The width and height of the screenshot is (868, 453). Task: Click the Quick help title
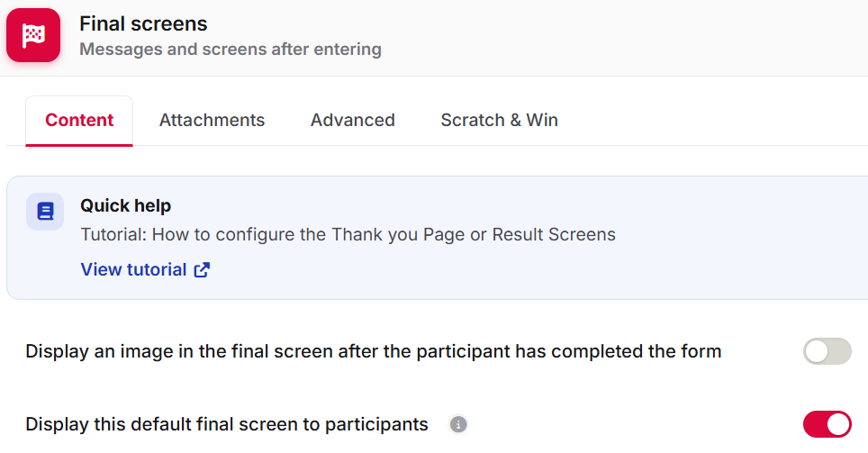126,205
